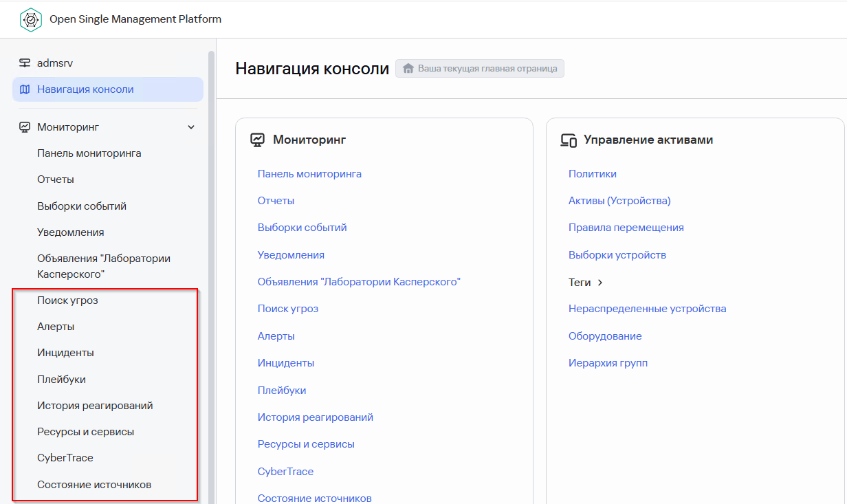Click Ресурсы и сервисы link in Мониторинг card
Viewport: 847px width, 504px height.
point(306,444)
